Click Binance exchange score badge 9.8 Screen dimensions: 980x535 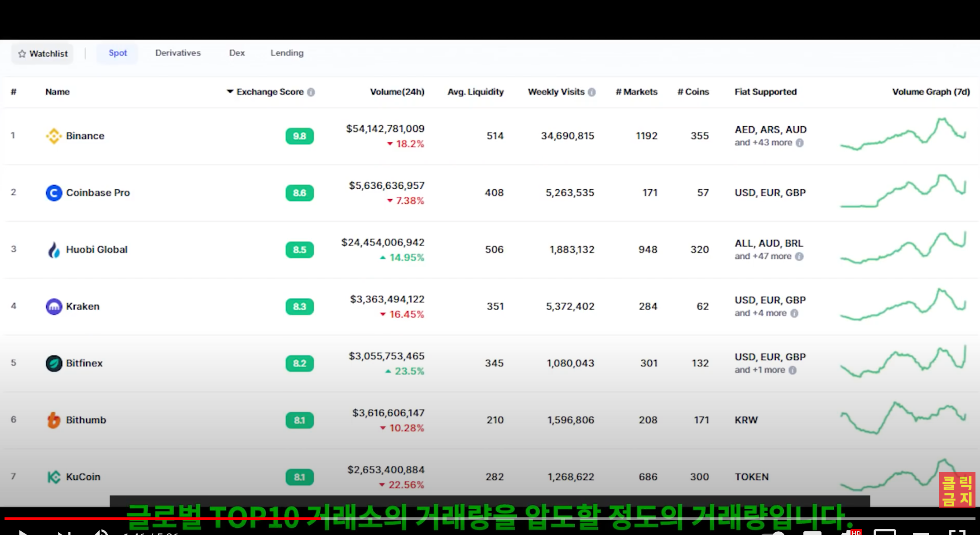pyautogui.click(x=299, y=136)
